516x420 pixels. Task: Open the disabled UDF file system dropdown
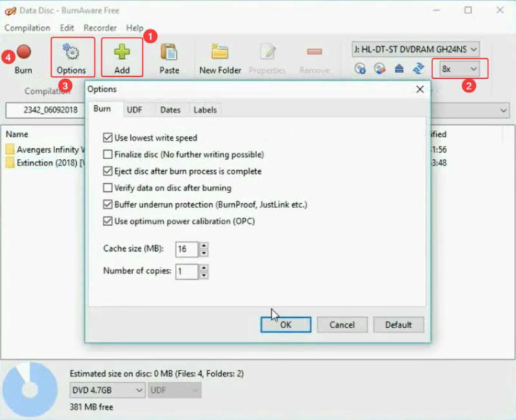pos(174,390)
